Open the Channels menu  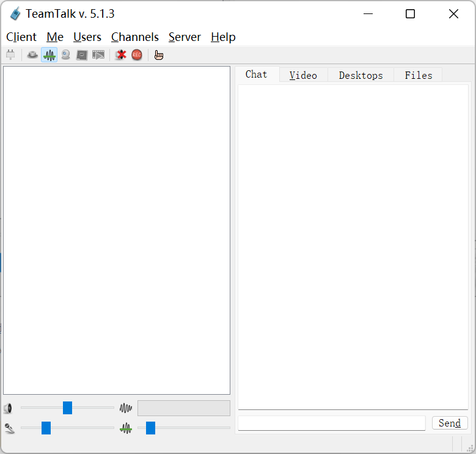pos(135,37)
